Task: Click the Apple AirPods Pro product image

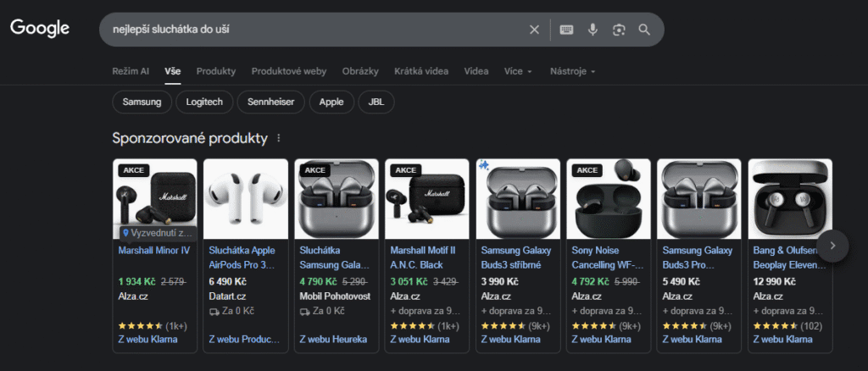Action: pos(245,199)
